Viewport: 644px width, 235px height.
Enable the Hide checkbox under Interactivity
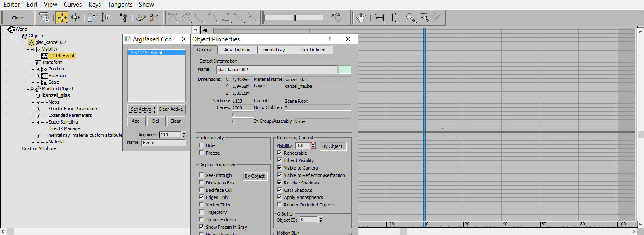[202, 145]
